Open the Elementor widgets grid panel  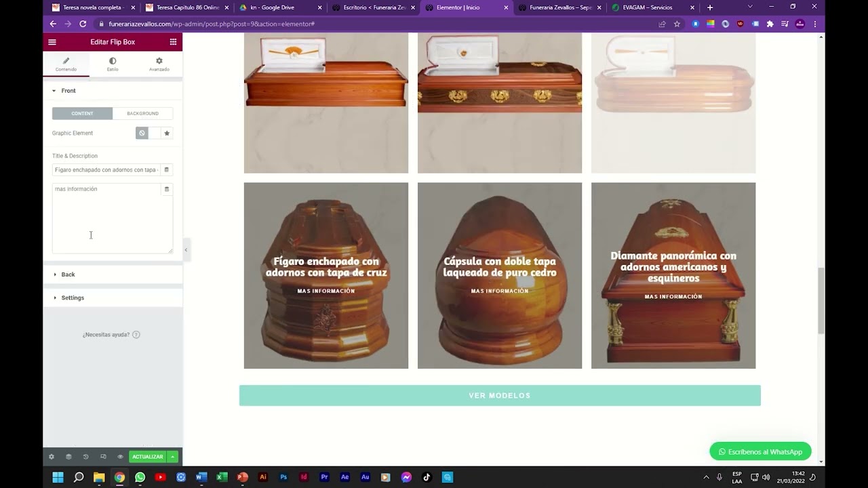[173, 42]
